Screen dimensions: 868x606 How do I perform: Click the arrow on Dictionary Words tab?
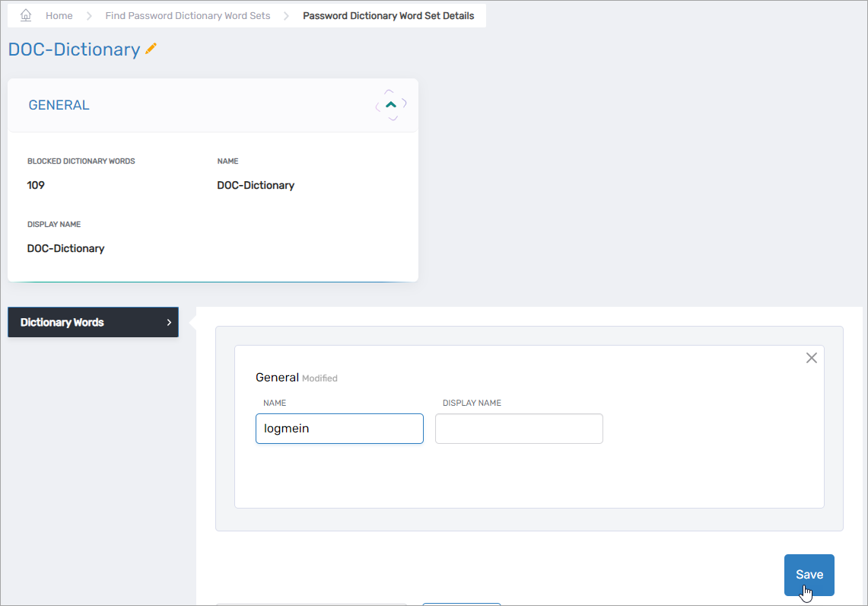[169, 323]
